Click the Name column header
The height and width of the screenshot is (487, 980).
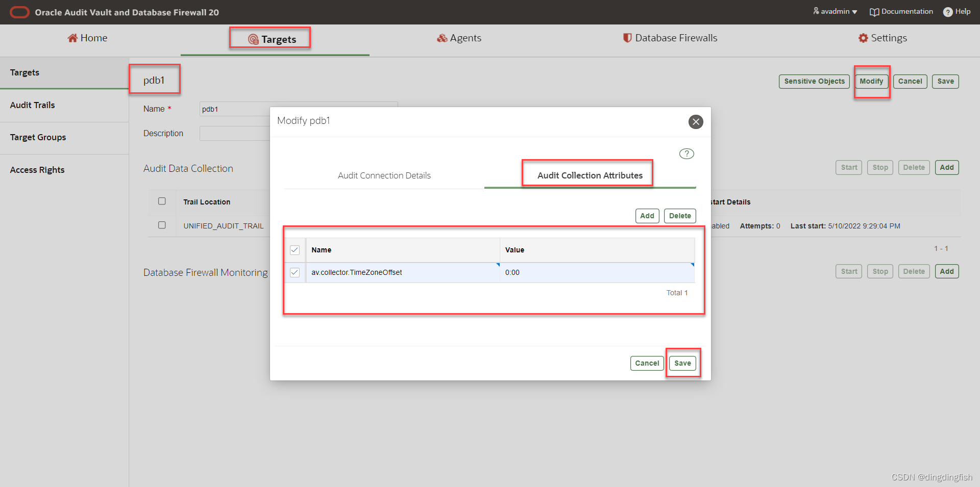(403, 250)
